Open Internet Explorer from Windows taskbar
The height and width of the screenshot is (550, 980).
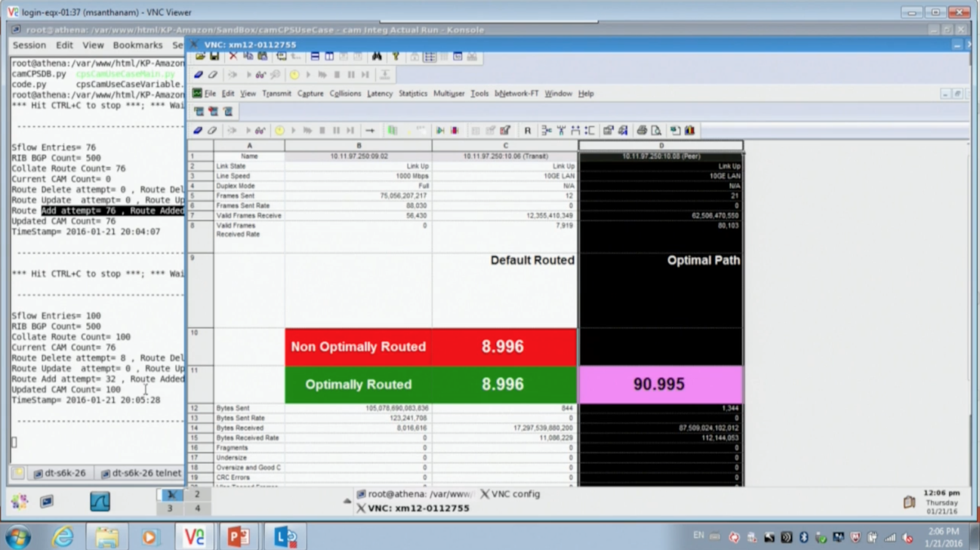(x=62, y=537)
